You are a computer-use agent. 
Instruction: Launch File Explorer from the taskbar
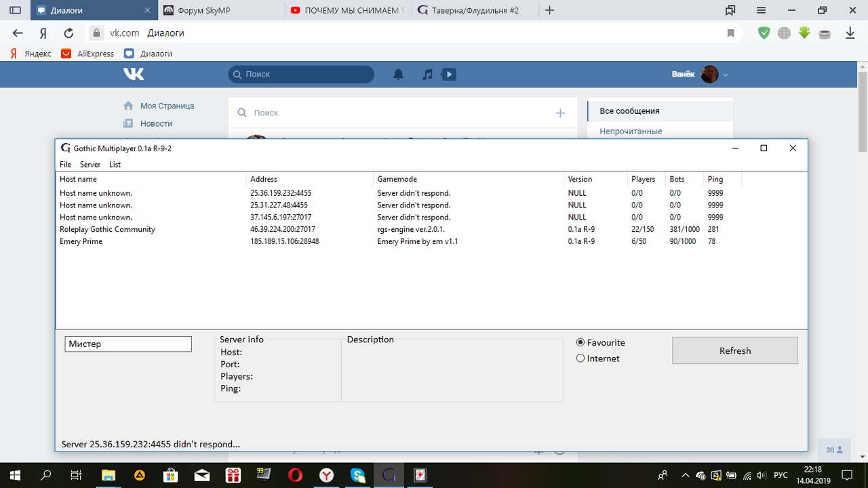coord(108,474)
